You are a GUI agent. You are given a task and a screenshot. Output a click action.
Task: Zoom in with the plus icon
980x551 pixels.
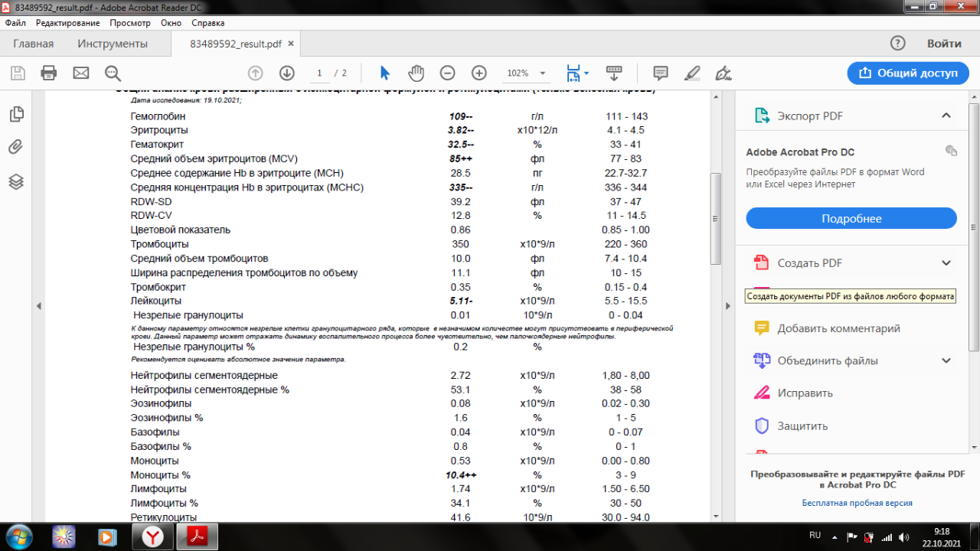479,73
